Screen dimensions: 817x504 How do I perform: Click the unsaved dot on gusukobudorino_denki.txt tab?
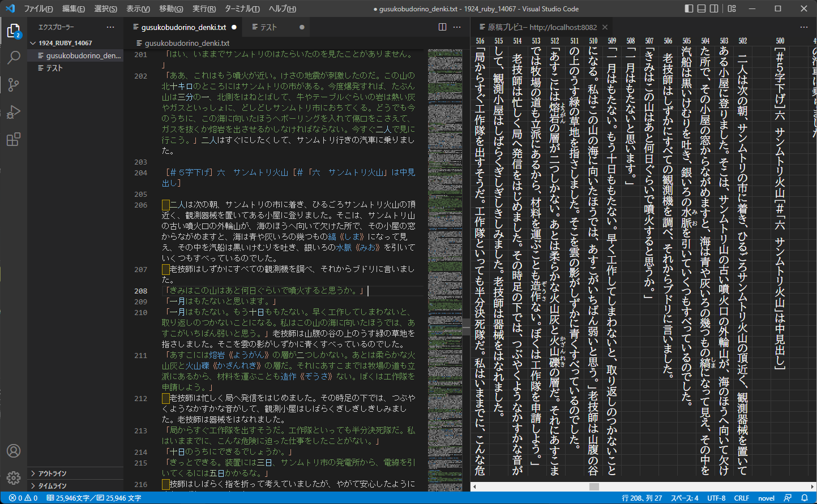[x=234, y=27]
